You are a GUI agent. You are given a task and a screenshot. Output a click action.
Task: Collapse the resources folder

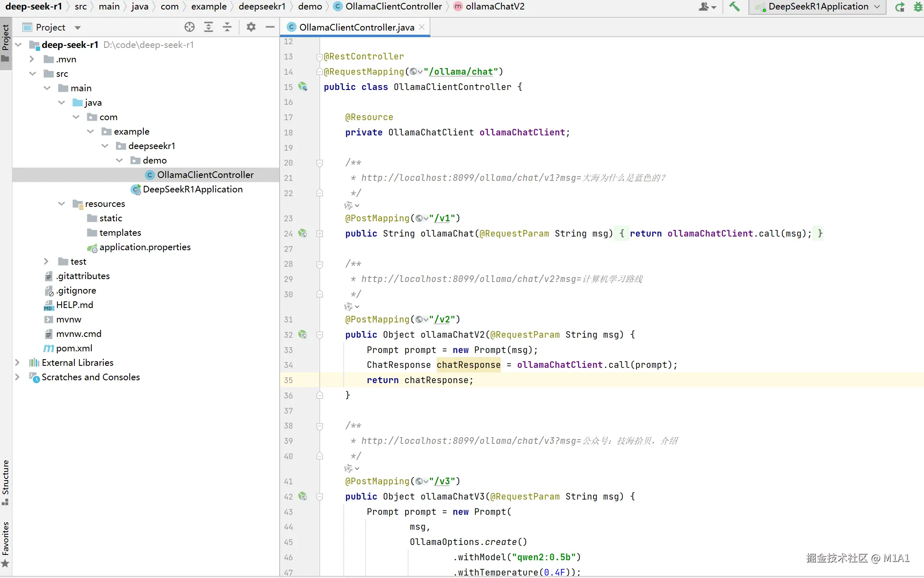click(x=62, y=204)
